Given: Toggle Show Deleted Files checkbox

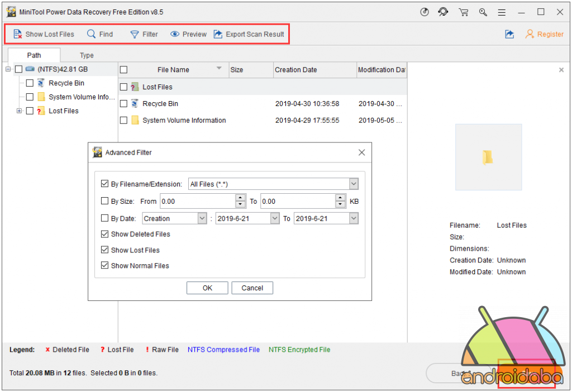Looking at the screenshot, I should (104, 234).
